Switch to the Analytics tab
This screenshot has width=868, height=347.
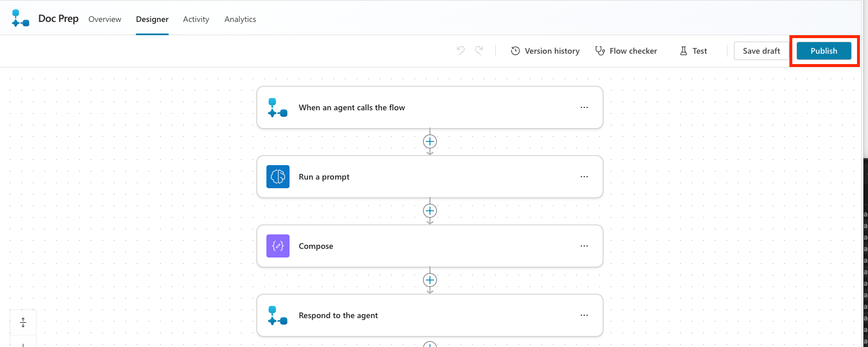(240, 19)
